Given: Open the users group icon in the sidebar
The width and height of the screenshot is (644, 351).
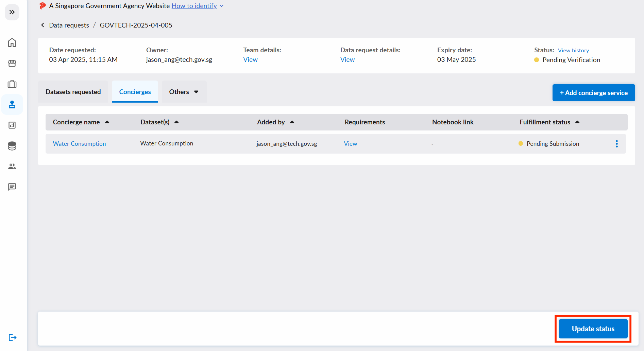Looking at the screenshot, I should [x=12, y=166].
